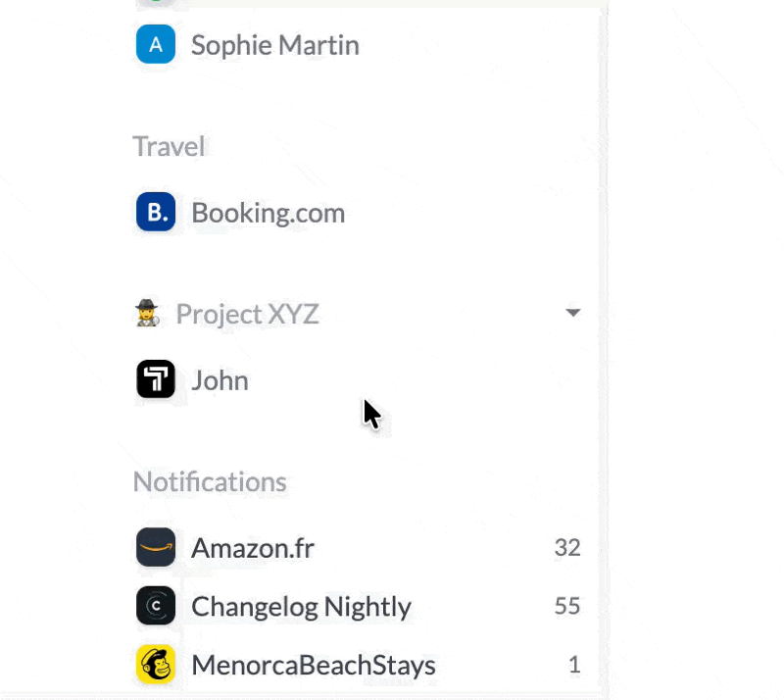784x700 pixels.
Task: Click the Notifications section header
Action: [x=210, y=481]
